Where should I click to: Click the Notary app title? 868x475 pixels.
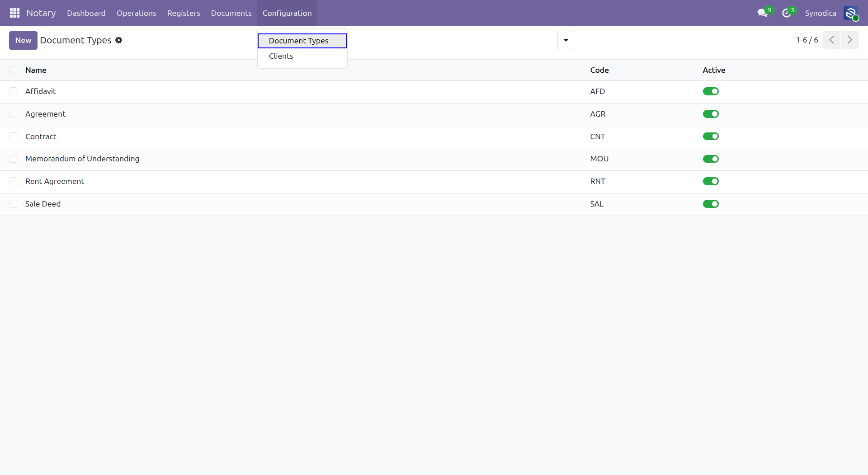click(41, 13)
